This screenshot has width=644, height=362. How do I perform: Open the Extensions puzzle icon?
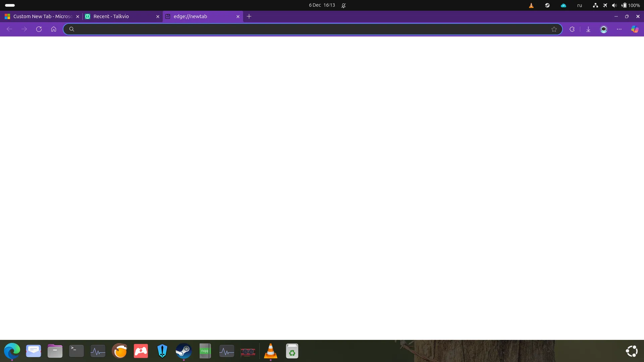572,29
